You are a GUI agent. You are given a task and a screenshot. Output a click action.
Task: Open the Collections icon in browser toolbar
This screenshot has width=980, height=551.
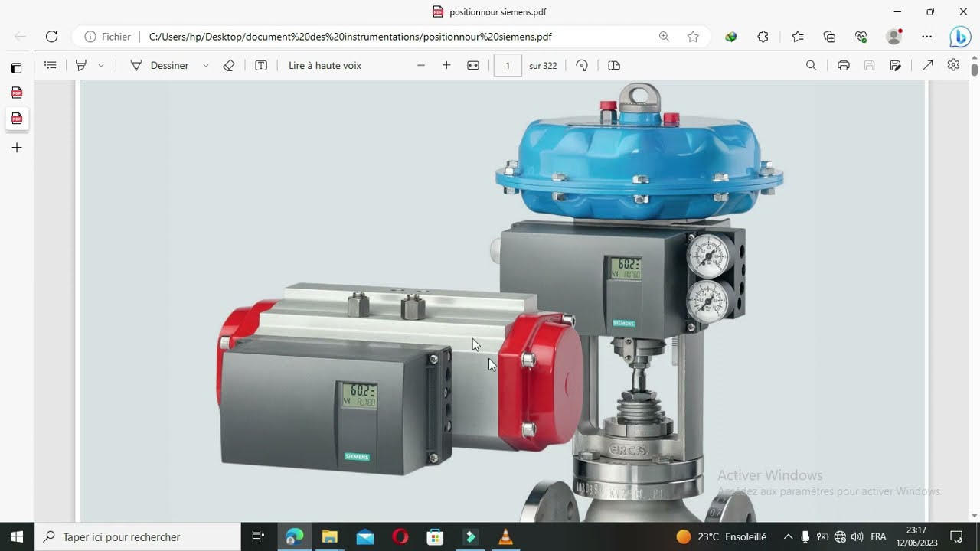click(829, 37)
